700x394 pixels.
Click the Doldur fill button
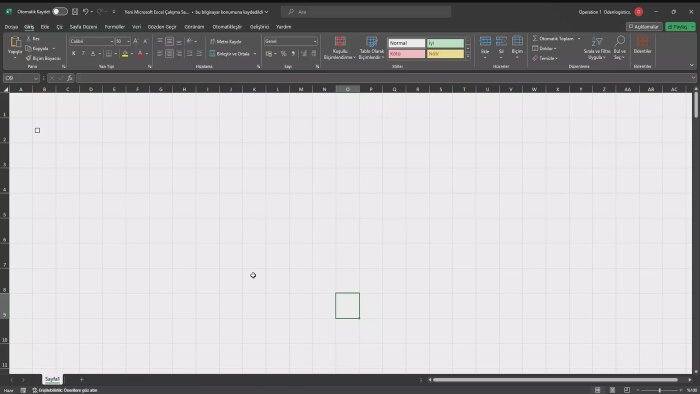click(544, 48)
